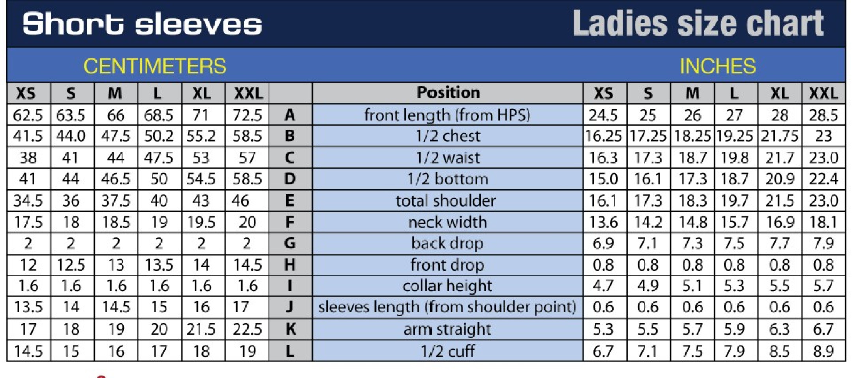Click the "arm straight" position label

click(x=447, y=329)
